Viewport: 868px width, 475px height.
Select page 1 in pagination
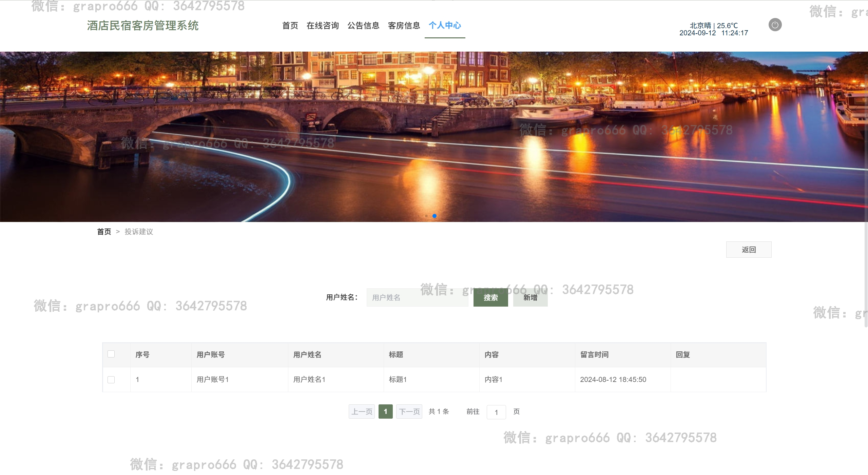385,412
